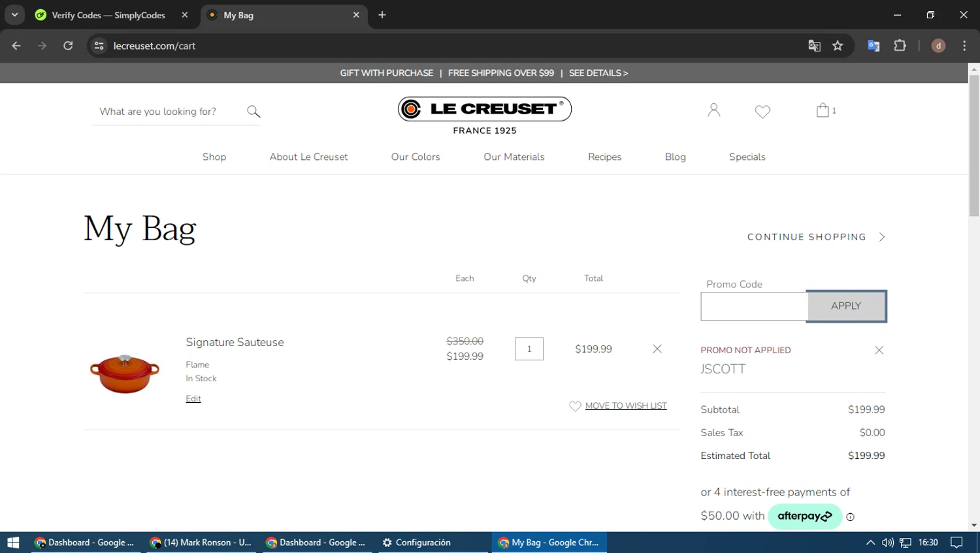Click the Move To Wish List link
The image size is (980, 553).
[626, 406]
